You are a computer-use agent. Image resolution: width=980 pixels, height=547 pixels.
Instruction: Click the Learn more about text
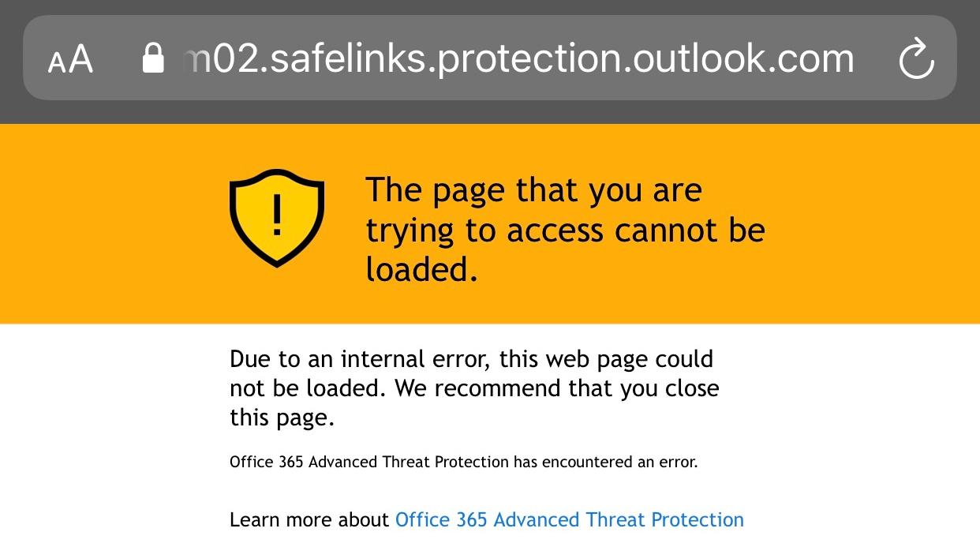point(310,519)
